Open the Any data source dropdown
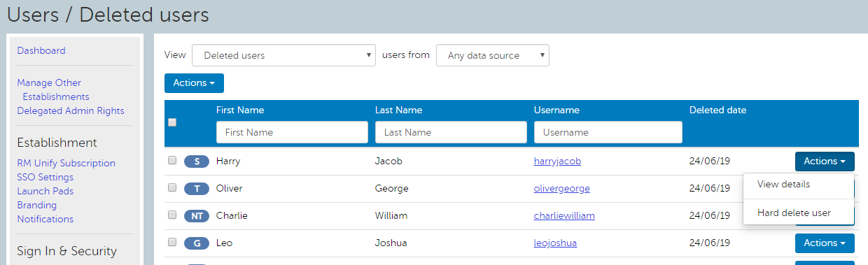 492,55
